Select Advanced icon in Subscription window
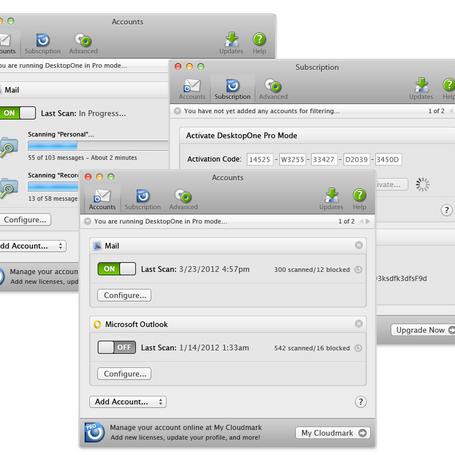The width and height of the screenshot is (455, 455). pyautogui.click(x=273, y=89)
